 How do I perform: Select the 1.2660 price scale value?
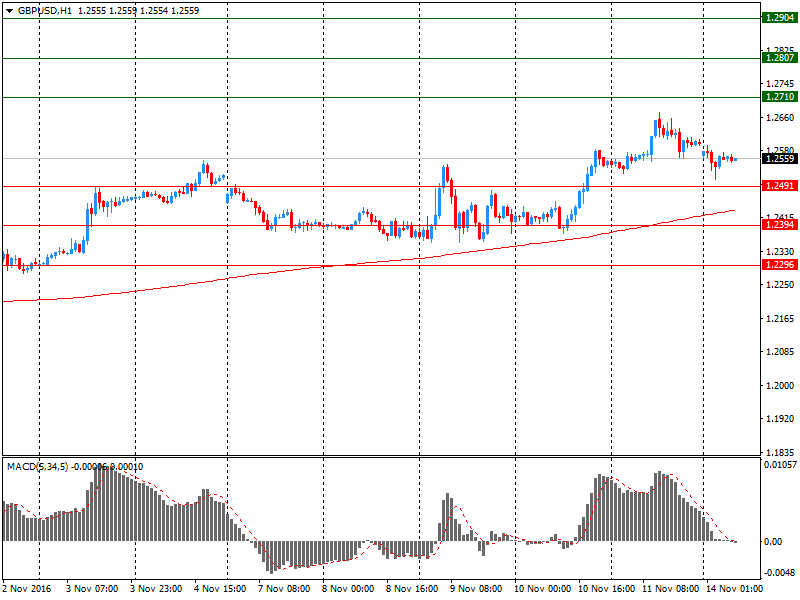click(780, 118)
